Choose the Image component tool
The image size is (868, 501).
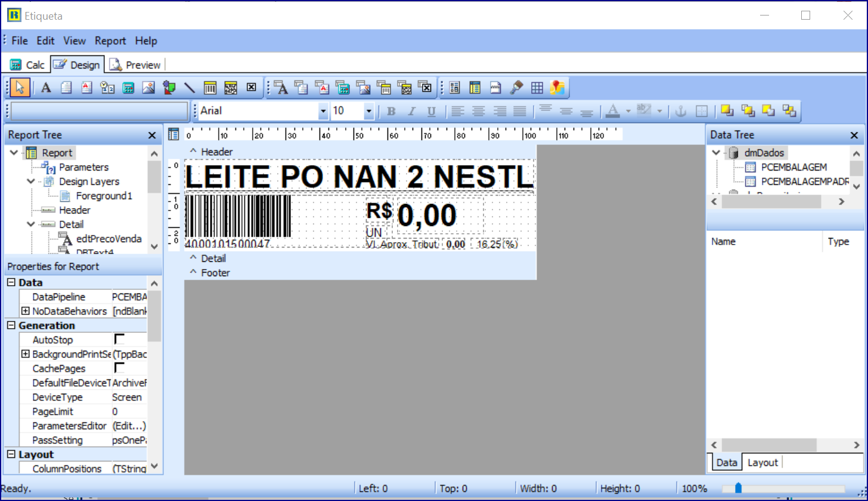tap(148, 88)
